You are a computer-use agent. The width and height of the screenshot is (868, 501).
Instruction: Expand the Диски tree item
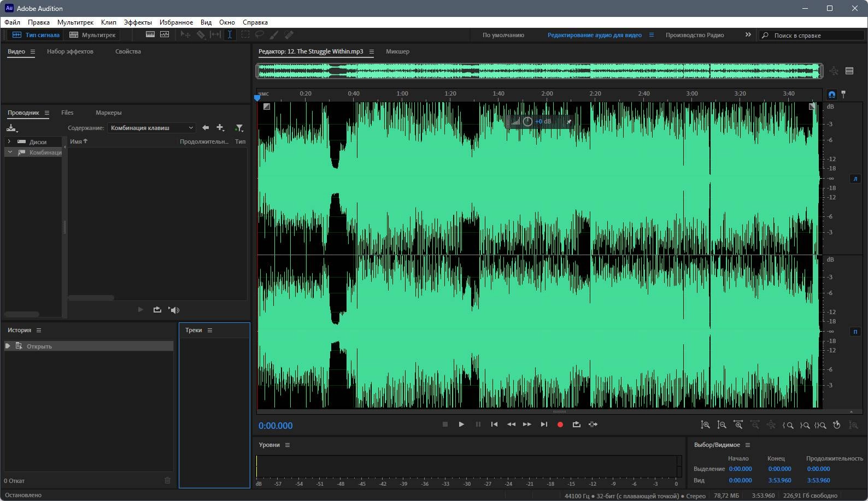(9, 142)
